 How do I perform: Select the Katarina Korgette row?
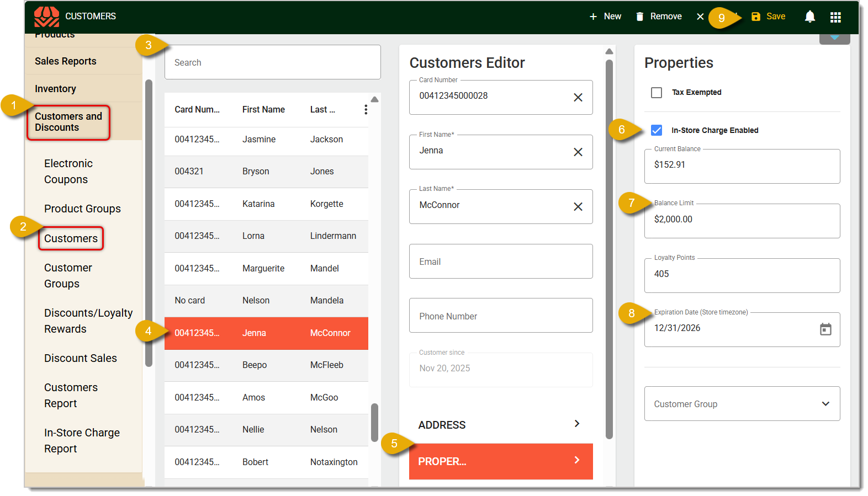coord(266,204)
